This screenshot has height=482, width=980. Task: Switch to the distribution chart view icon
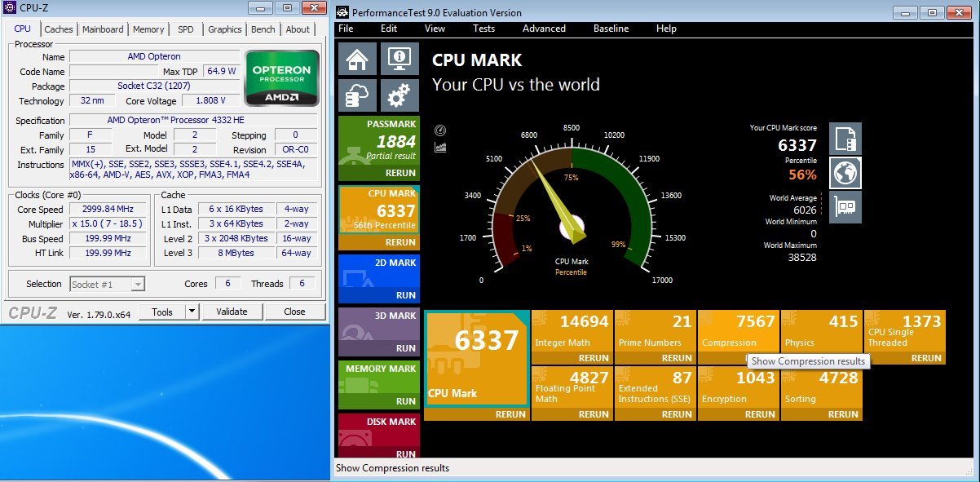tap(440, 148)
